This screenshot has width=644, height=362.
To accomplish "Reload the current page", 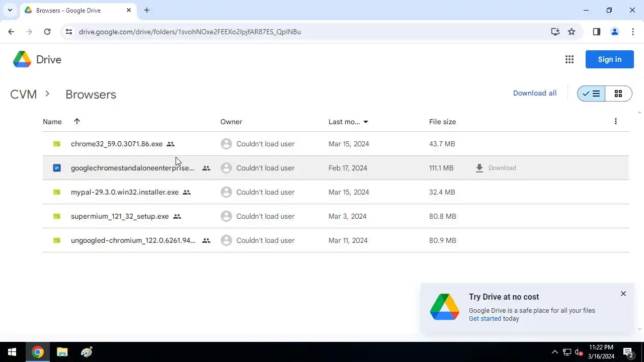I will click(x=47, y=32).
